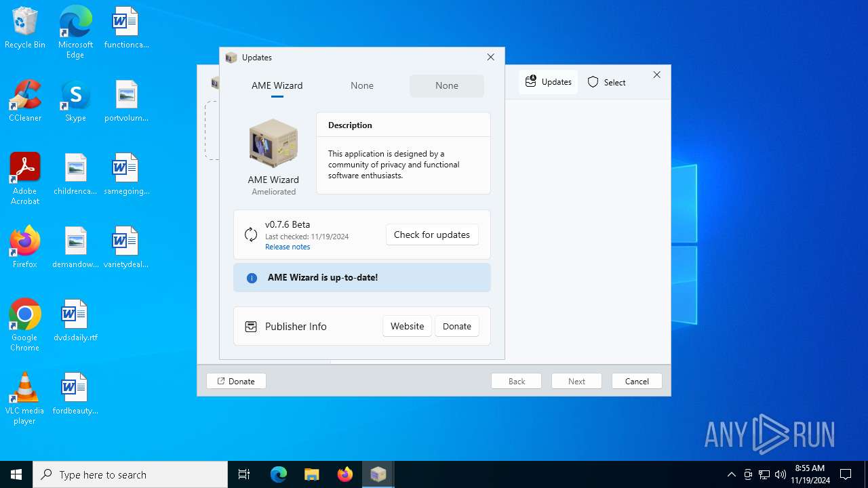The image size is (868, 488).
Task: Open the dvdsdaily.rtf file icon
Action: [75, 320]
